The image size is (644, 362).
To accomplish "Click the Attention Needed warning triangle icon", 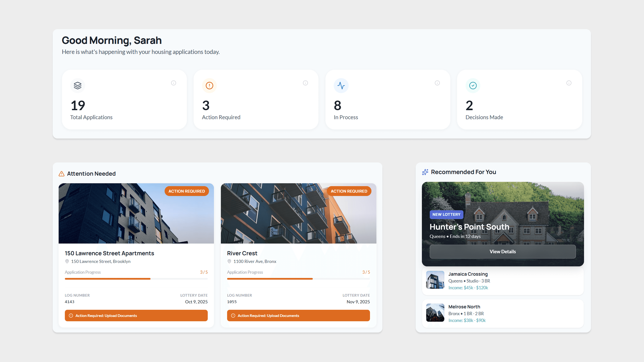I will [62, 174].
